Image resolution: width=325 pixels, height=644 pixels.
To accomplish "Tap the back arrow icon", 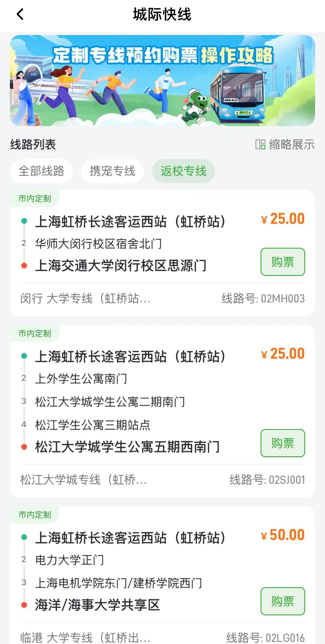I will [20, 14].
